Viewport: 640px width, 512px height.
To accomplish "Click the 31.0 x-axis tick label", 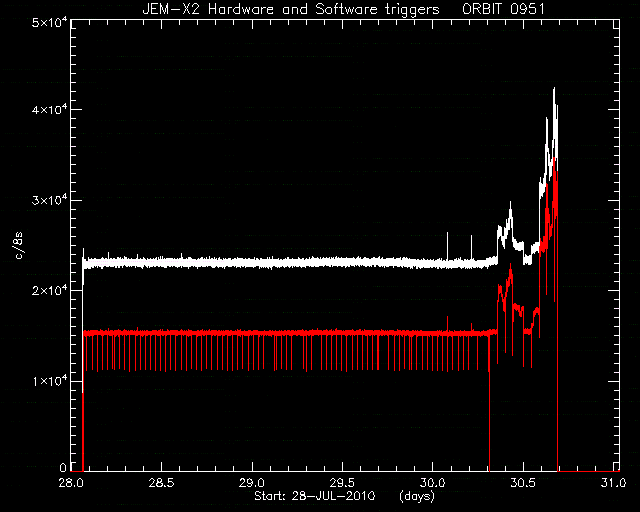I will (x=613, y=483).
